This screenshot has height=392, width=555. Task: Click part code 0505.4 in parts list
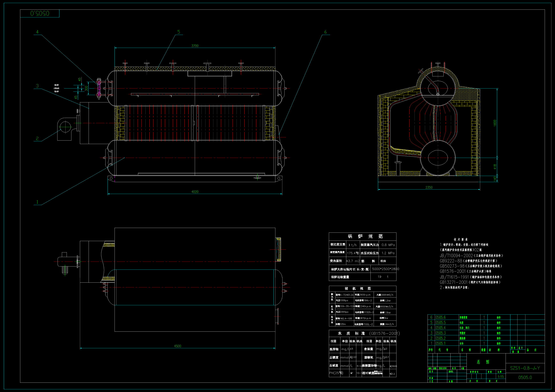click(x=440, y=328)
